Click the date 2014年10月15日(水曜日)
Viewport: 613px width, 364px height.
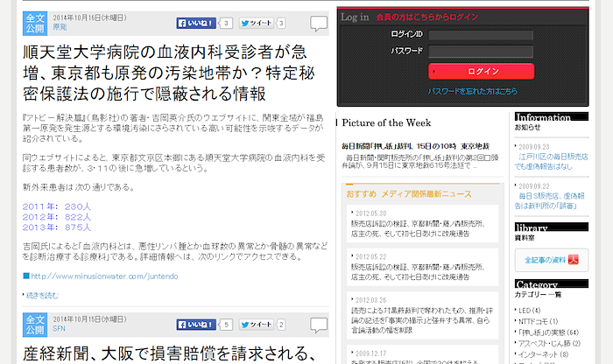[89, 319]
